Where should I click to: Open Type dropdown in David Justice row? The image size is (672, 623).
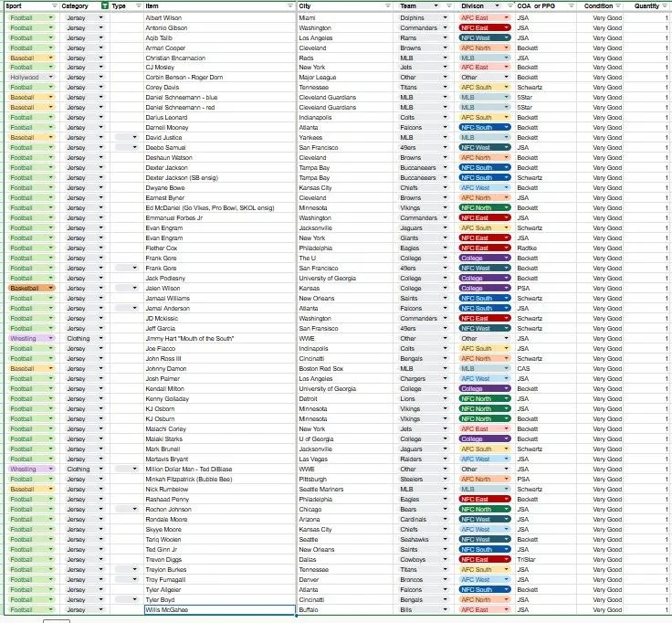134,137
